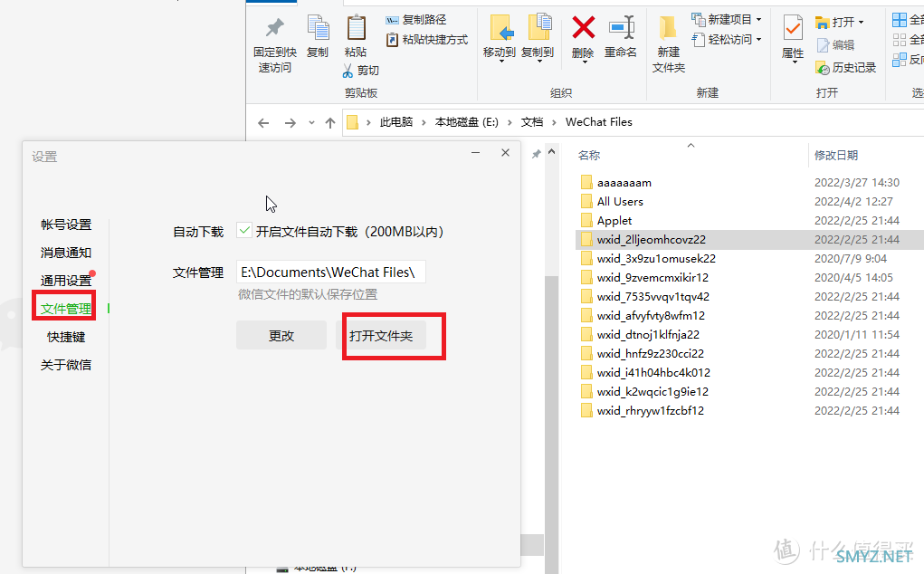Click 此电脑 in the address breadcrumb
Screen dimensions: 924x574
[396, 122]
